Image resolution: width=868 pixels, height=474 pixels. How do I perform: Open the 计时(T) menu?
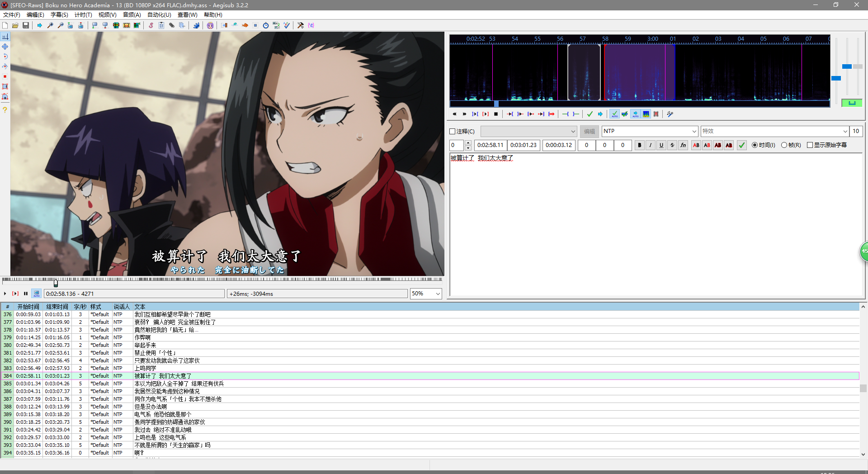[x=83, y=15]
